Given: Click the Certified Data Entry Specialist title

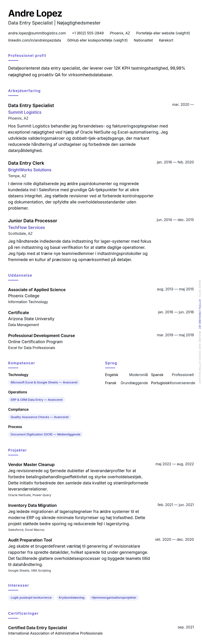Looking at the screenshot, I should [37, 628].
